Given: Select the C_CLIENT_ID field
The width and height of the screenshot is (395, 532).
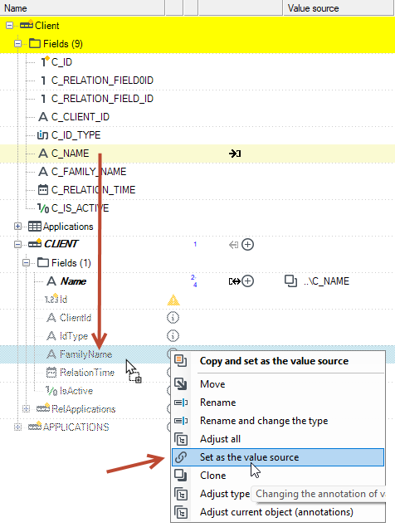Looking at the screenshot, I should [x=80, y=117].
